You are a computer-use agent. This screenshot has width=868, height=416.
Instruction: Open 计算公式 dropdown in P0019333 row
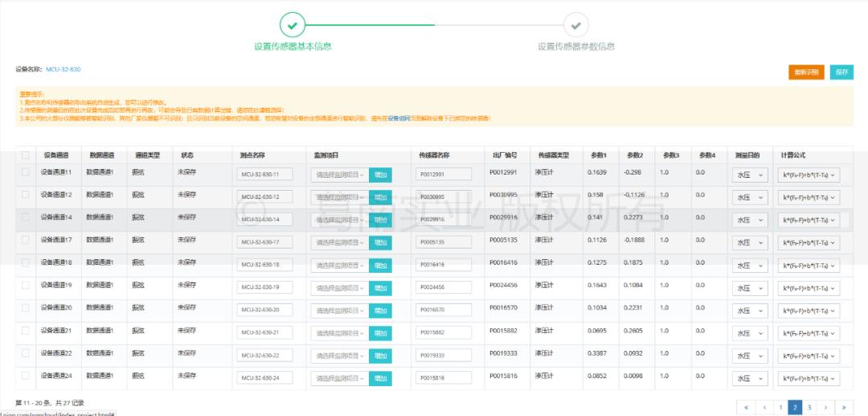tap(809, 356)
